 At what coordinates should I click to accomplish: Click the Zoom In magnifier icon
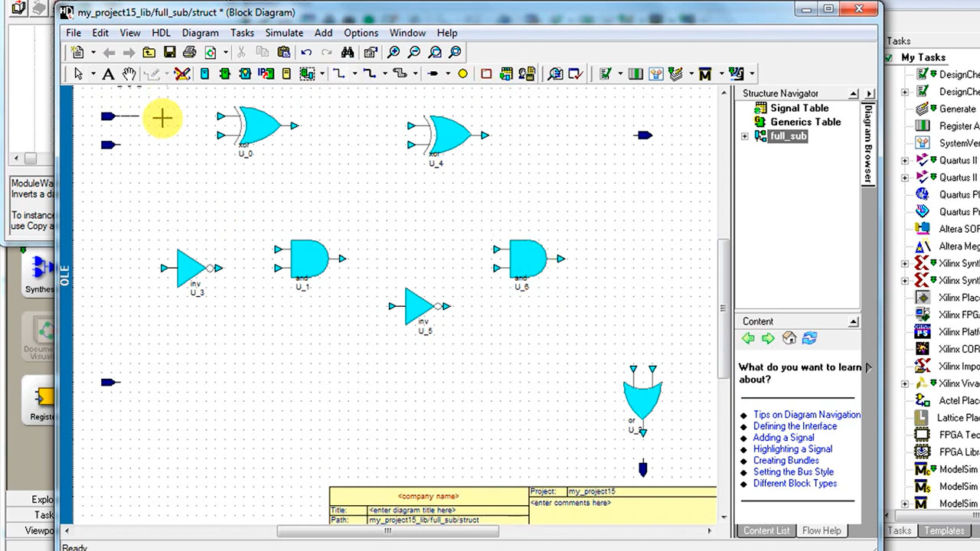(394, 53)
